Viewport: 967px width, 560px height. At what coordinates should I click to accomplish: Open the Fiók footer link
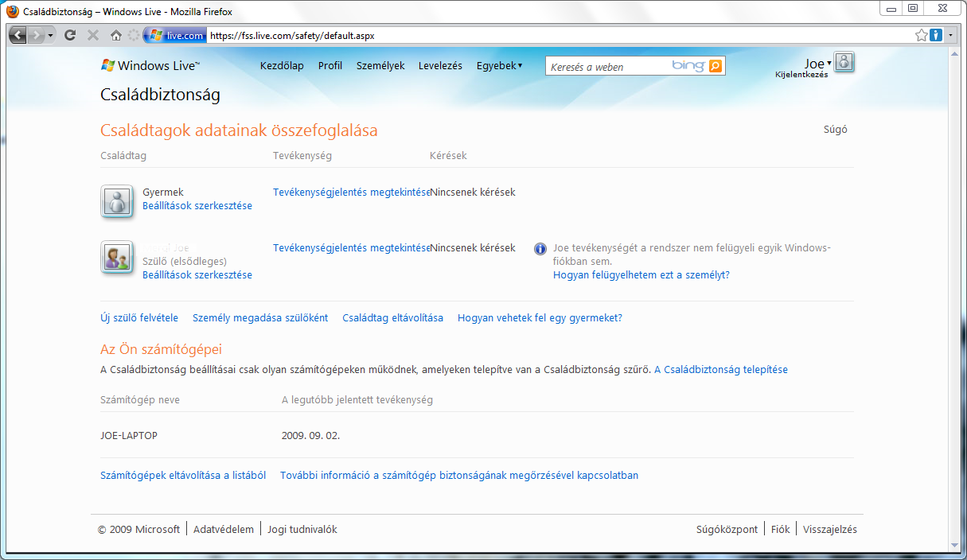click(781, 530)
